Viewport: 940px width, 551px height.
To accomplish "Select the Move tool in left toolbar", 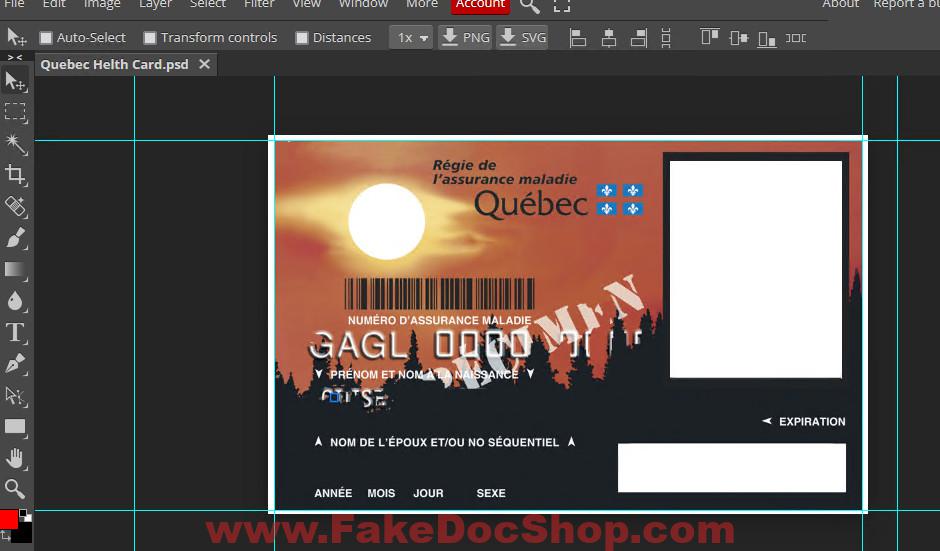I will tap(15, 81).
